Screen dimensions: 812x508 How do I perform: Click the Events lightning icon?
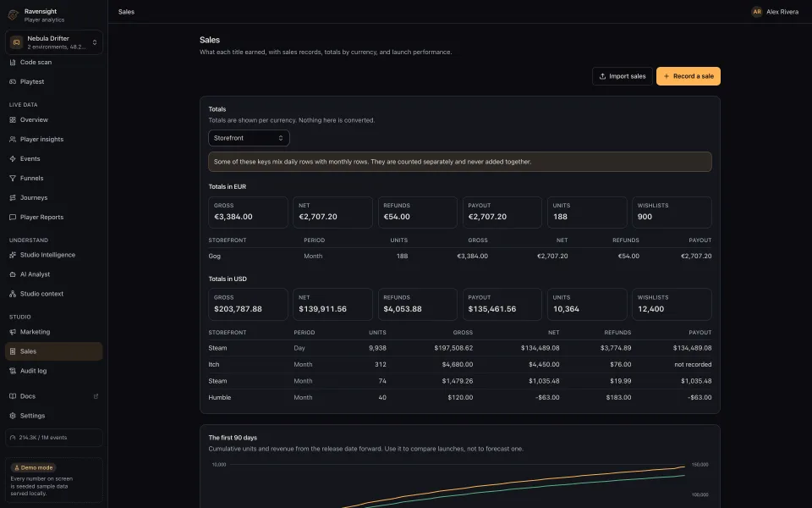click(x=13, y=158)
